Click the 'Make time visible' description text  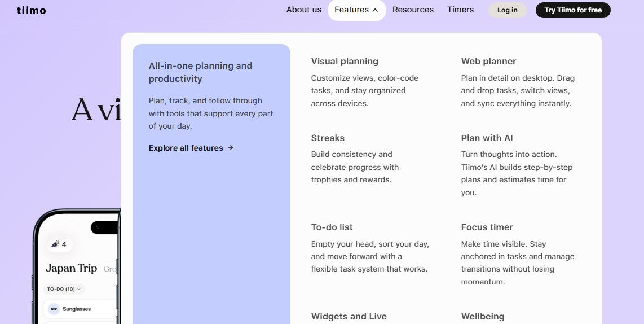point(518,262)
